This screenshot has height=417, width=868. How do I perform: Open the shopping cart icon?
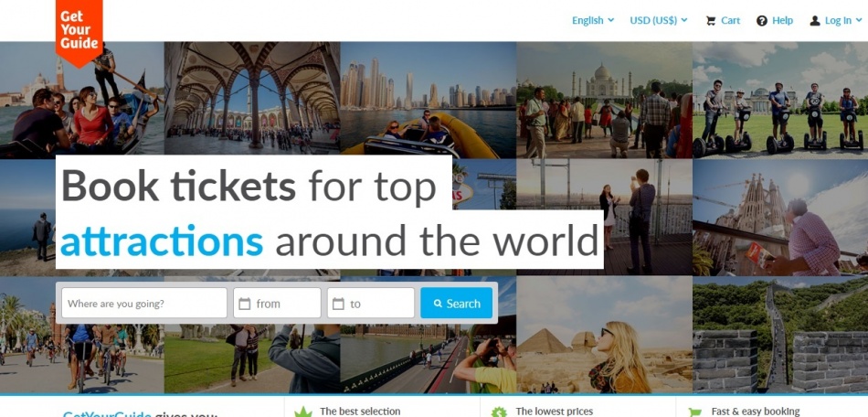point(711,21)
